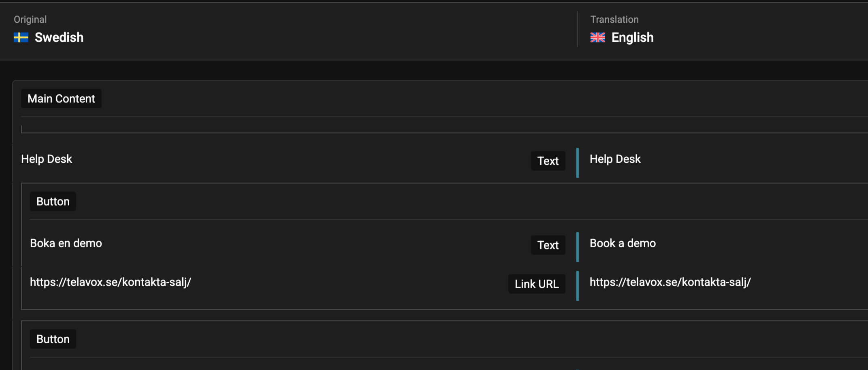Image resolution: width=868 pixels, height=370 pixels.
Task: Click the Translation column header
Action: (x=614, y=19)
